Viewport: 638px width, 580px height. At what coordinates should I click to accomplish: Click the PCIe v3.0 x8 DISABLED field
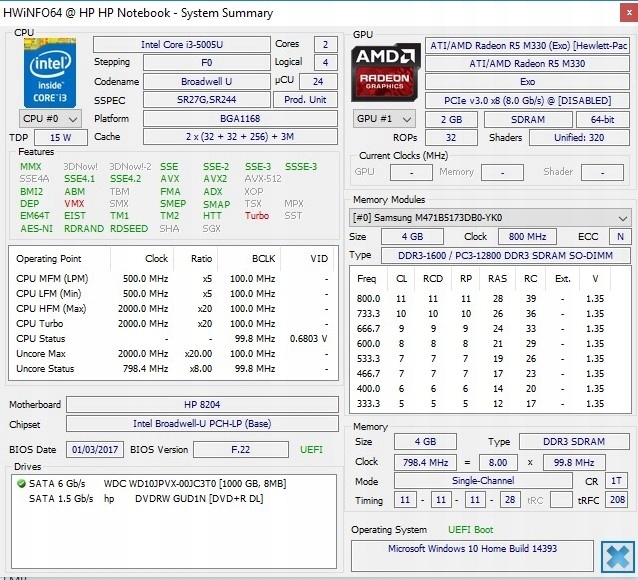coord(527,101)
